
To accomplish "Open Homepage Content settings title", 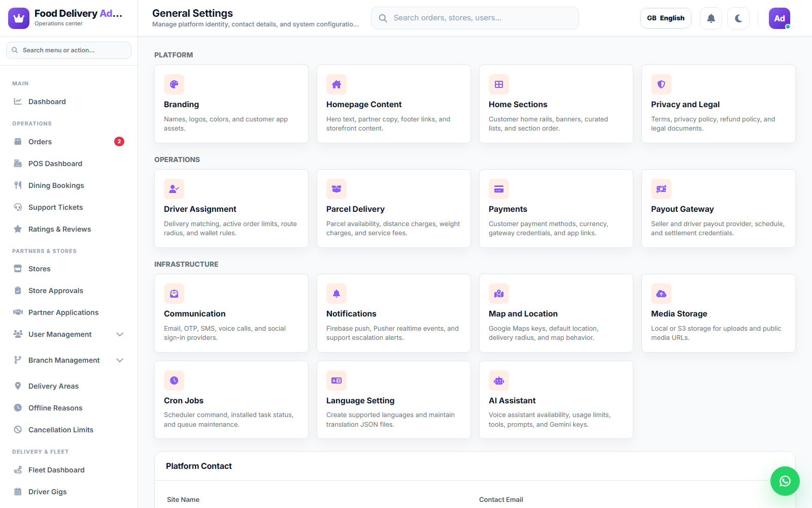I will [364, 105].
